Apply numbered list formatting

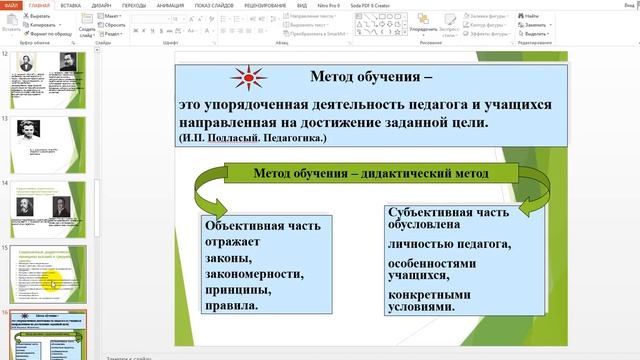point(237,19)
